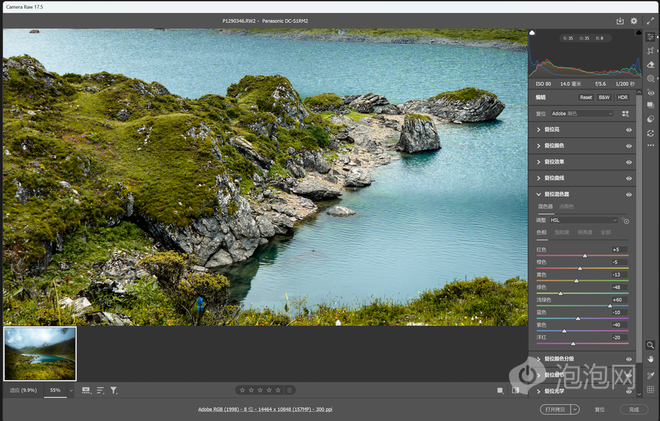660x421 pixels.
Task: Toggle visibility eye of color mixer panel
Action: click(x=629, y=194)
